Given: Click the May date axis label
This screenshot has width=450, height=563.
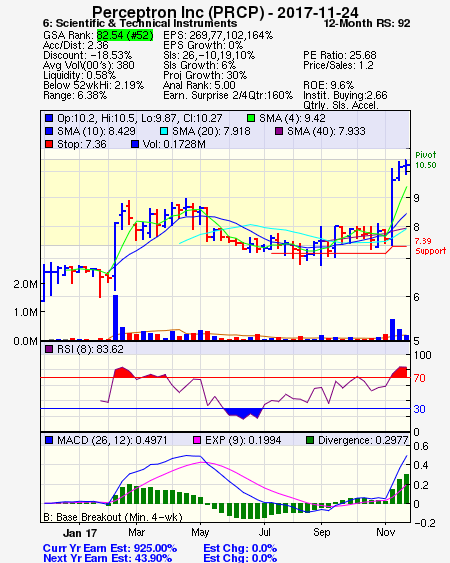Looking at the screenshot, I should pyautogui.click(x=200, y=532).
